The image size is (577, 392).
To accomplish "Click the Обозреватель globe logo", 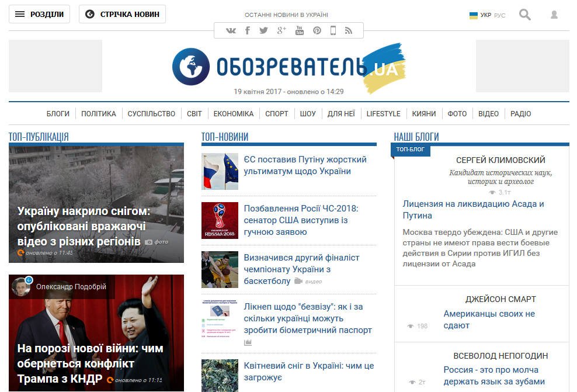I will 190,67.
